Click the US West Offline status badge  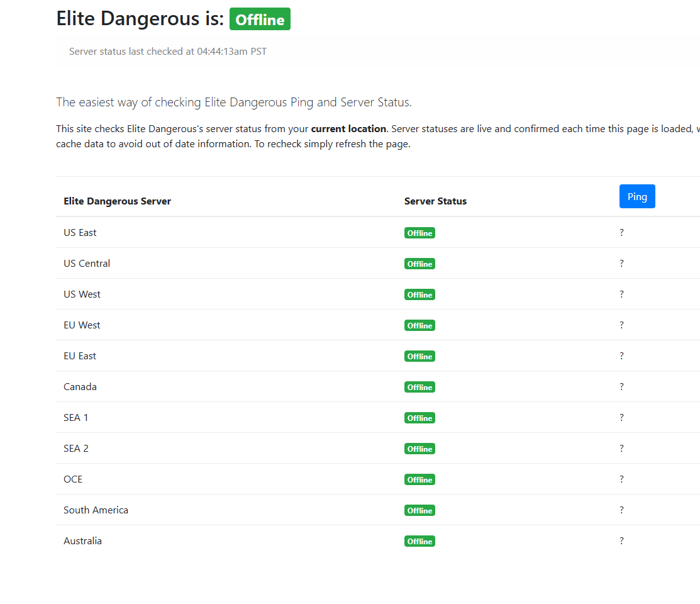(x=419, y=294)
